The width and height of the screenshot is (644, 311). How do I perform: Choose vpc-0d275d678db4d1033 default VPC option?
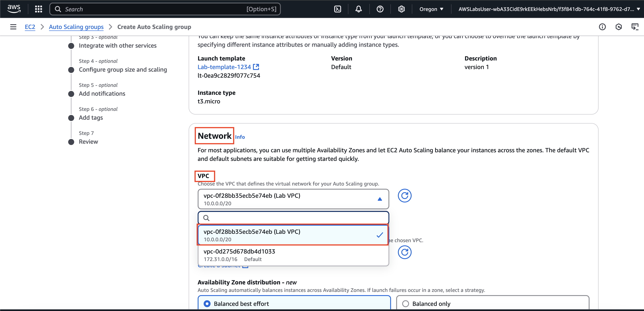(x=293, y=255)
